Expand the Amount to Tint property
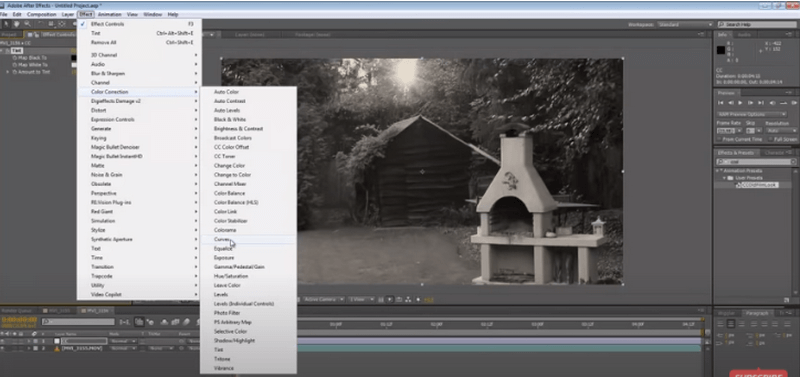This screenshot has height=377, width=800. 8,72
